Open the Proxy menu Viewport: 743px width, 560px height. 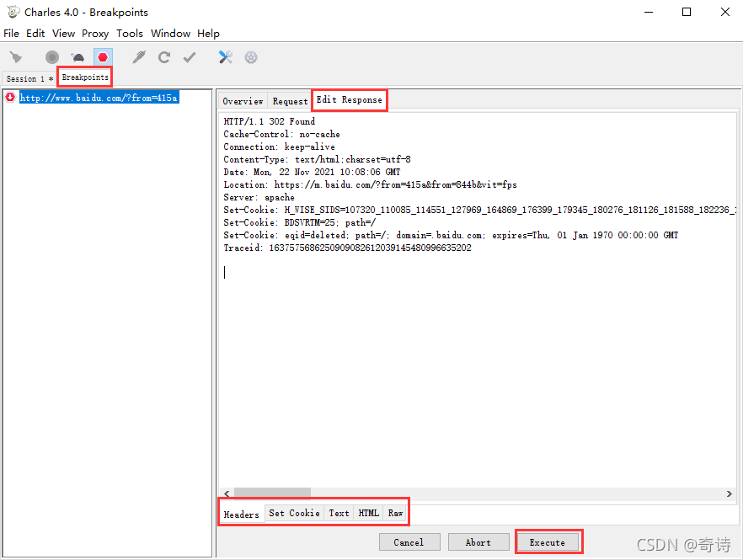pyautogui.click(x=95, y=33)
